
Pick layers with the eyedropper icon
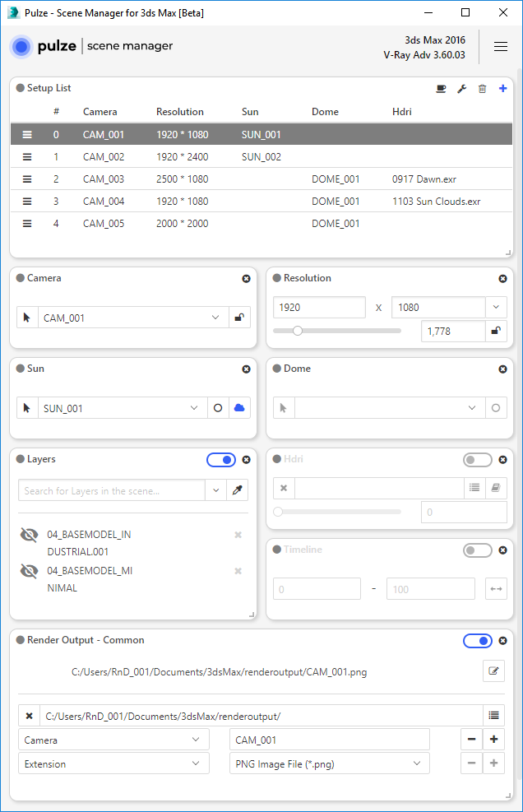[x=237, y=490]
